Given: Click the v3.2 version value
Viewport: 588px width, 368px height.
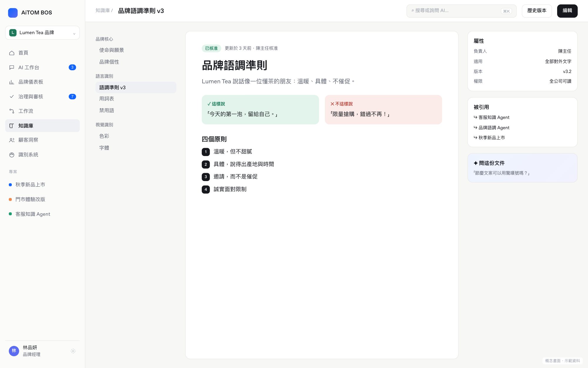Looking at the screenshot, I should coord(567,72).
